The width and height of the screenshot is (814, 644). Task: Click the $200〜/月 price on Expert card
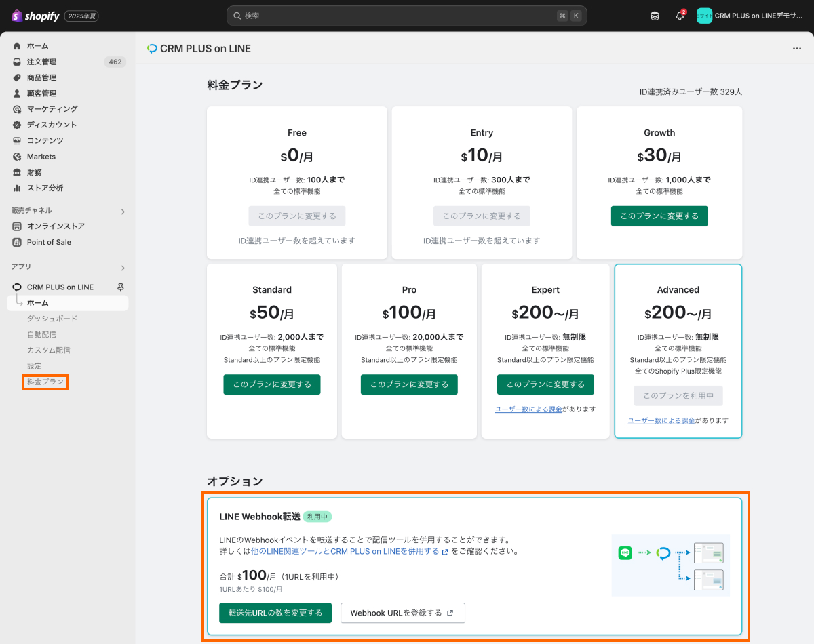[x=545, y=313]
